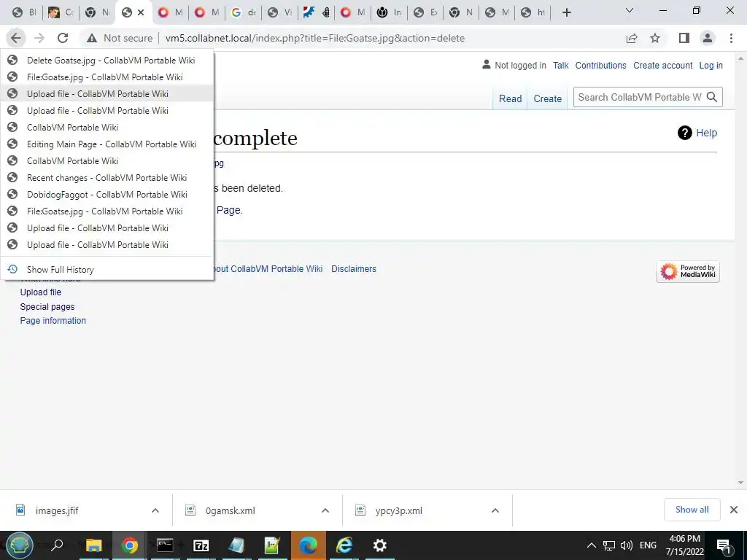This screenshot has height=560, width=747.
Task: Click Show all downloads button
Action: pos(692,510)
